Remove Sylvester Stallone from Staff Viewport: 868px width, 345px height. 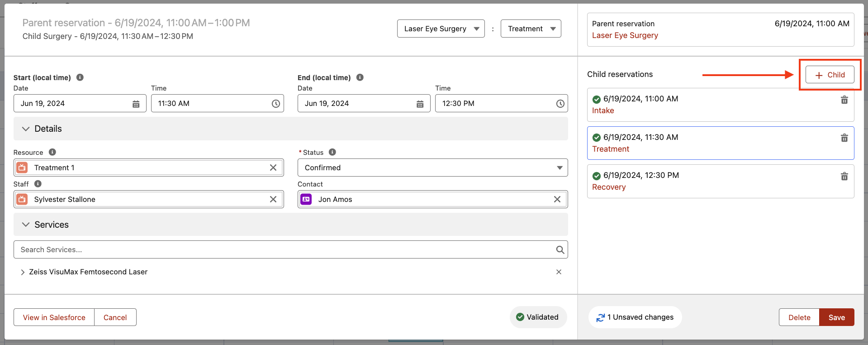pos(273,199)
